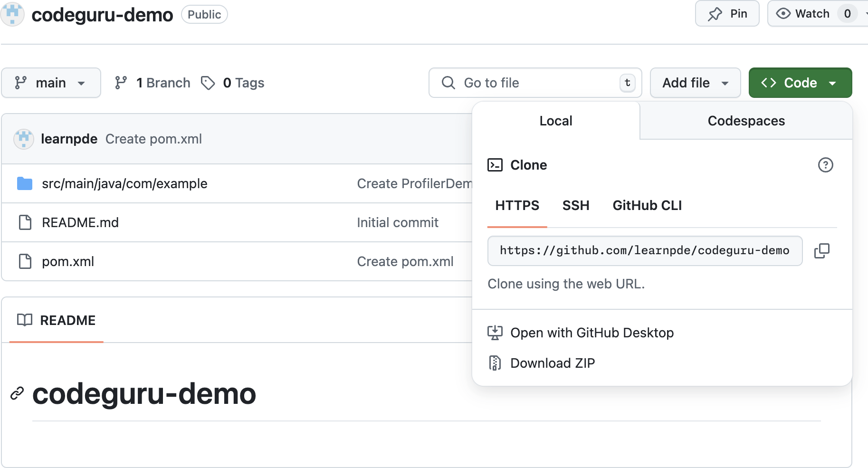Open the 1 Branch link

click(x=152, y=83)
